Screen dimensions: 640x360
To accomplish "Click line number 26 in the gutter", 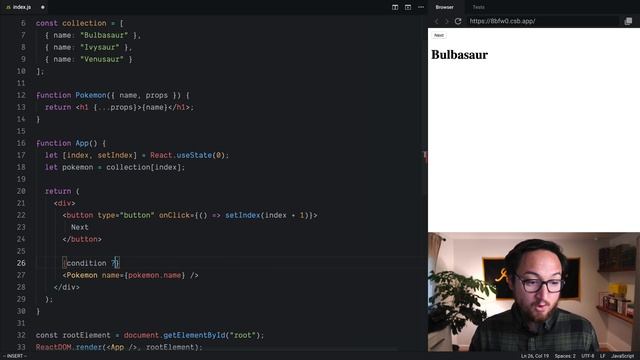I will 21,263.
